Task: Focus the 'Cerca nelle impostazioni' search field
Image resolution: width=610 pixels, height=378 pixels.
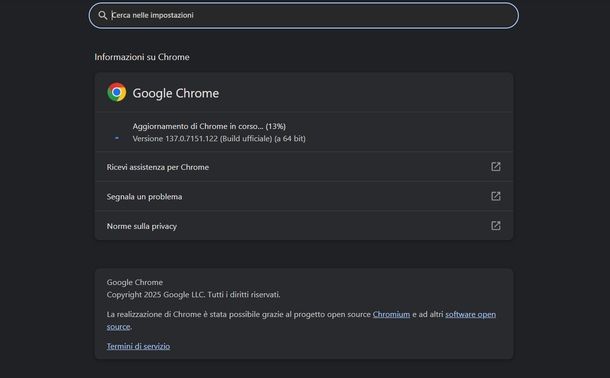Action: point(303,16)
